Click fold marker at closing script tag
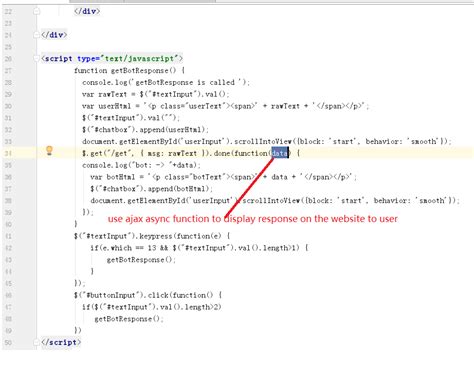Viewport: 474px width, 366px height. pyautogui.click(x=37, y=342)
